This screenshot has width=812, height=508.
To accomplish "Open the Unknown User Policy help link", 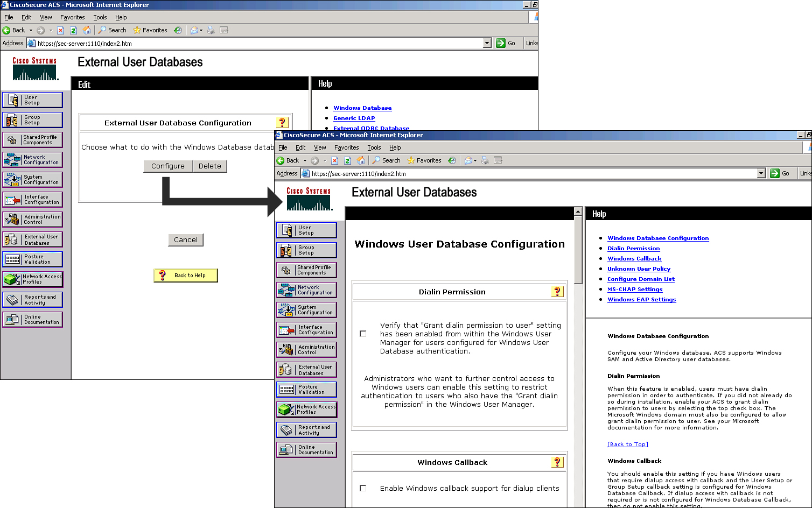I will click(639, 269).
